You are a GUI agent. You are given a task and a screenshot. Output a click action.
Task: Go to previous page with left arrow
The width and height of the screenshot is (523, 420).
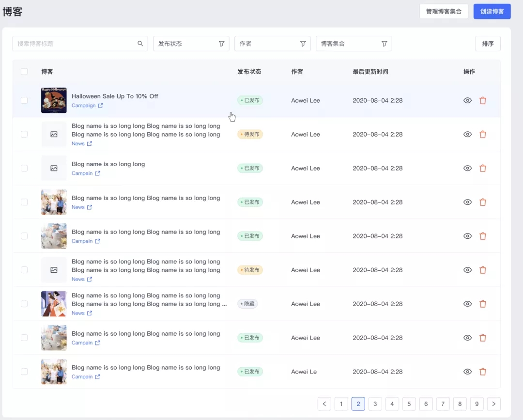(x=324, y=404)
